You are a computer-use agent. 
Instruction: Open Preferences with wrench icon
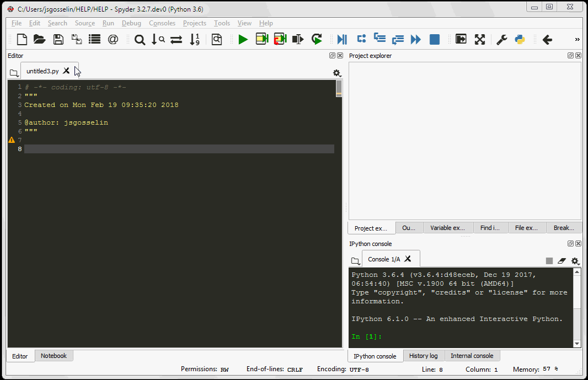point(502,39)
